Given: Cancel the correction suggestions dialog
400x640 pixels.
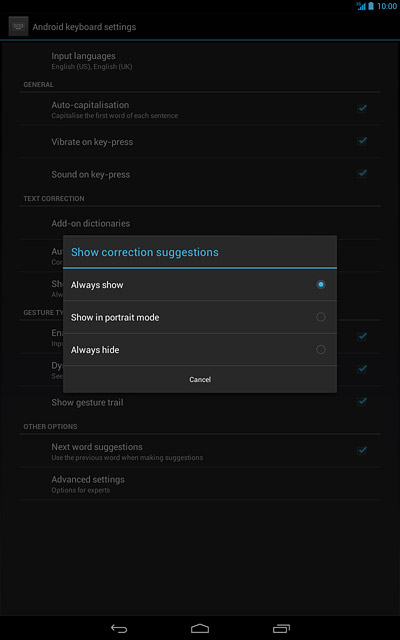Looking at the screenshot, I should coord(200,380).
